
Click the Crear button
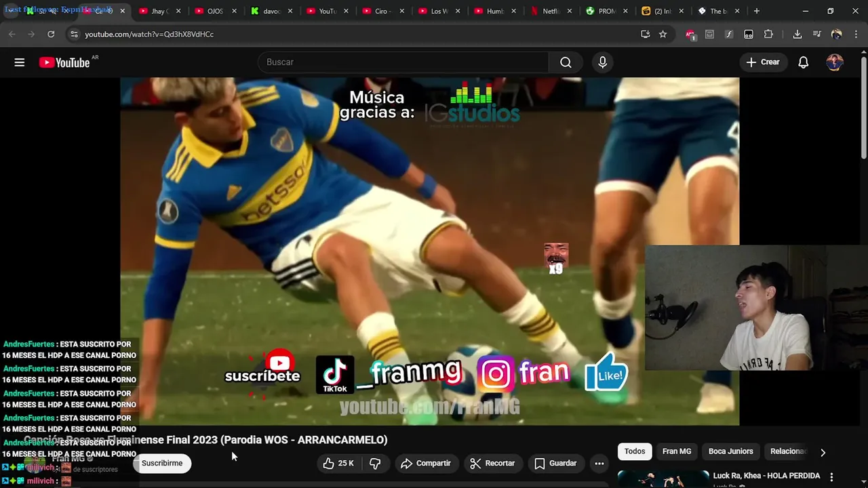pyautogui.click(x=764, y=62)
